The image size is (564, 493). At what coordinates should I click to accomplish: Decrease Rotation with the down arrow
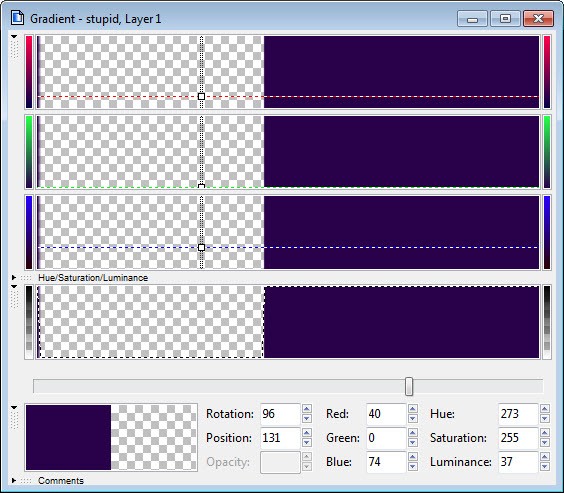[x=306, y=419]
